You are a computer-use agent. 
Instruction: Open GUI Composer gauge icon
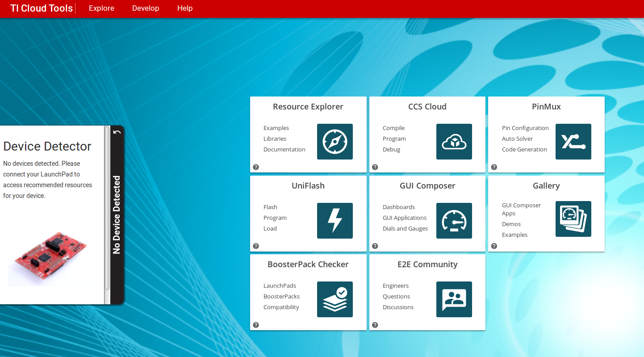(x=454, y=221)
